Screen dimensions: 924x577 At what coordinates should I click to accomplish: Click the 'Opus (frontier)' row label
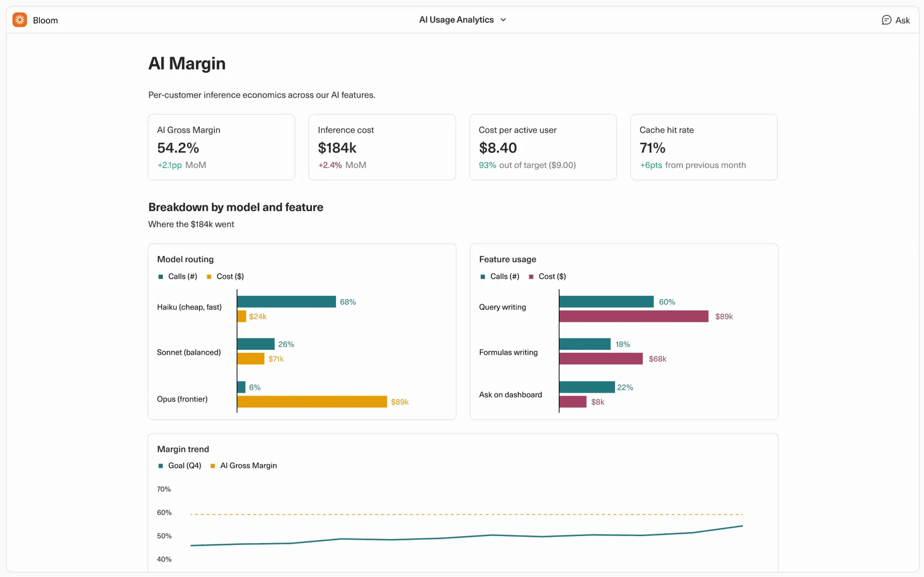point(182,399)
